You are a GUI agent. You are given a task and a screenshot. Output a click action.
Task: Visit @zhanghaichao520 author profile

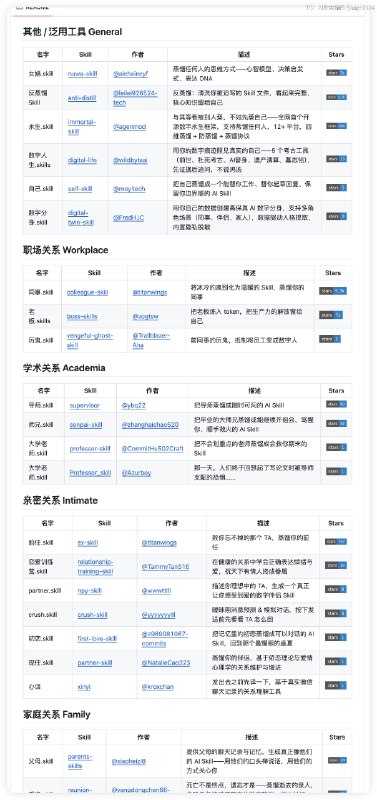point(150,424)
